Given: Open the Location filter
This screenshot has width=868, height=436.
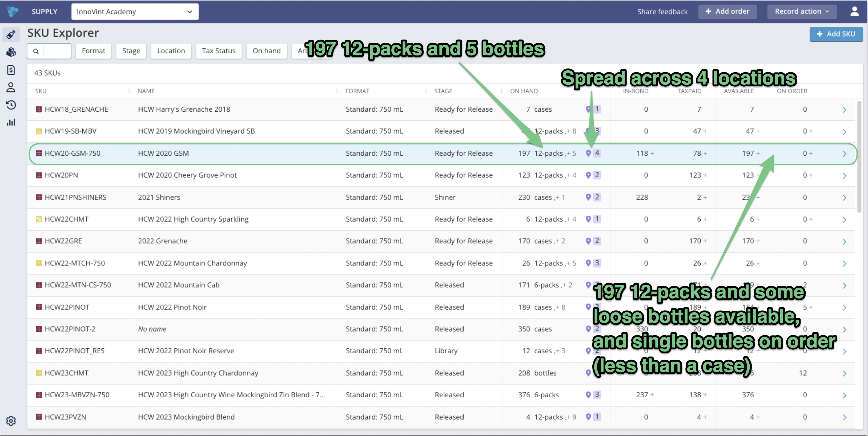Looking at the screenshot, I should 171,51.
